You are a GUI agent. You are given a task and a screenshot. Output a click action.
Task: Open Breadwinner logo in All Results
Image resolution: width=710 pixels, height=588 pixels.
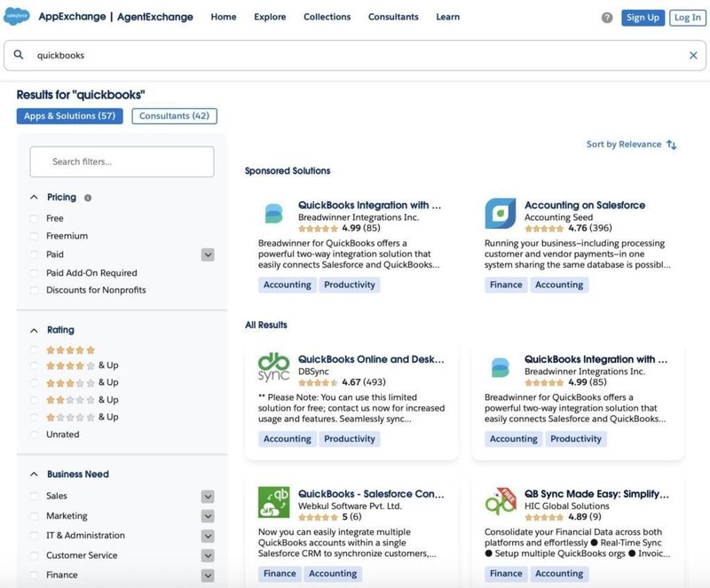coord(500,367)
